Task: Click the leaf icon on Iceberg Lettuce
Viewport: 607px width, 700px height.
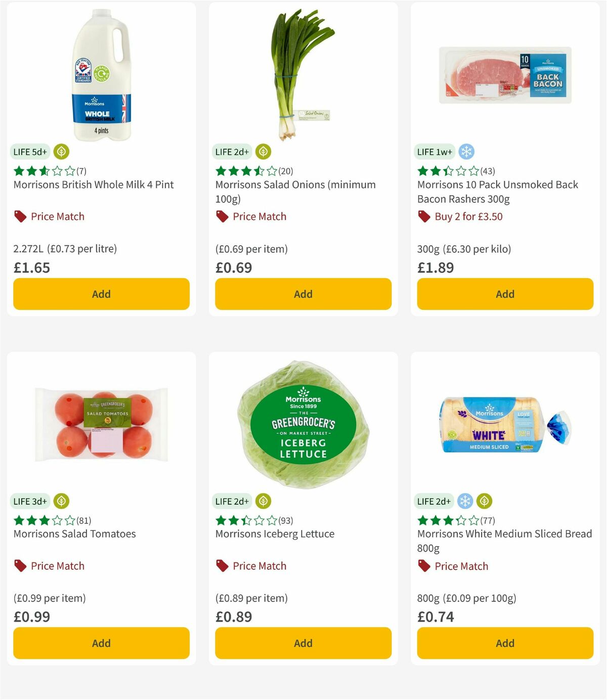Action: 263,501
